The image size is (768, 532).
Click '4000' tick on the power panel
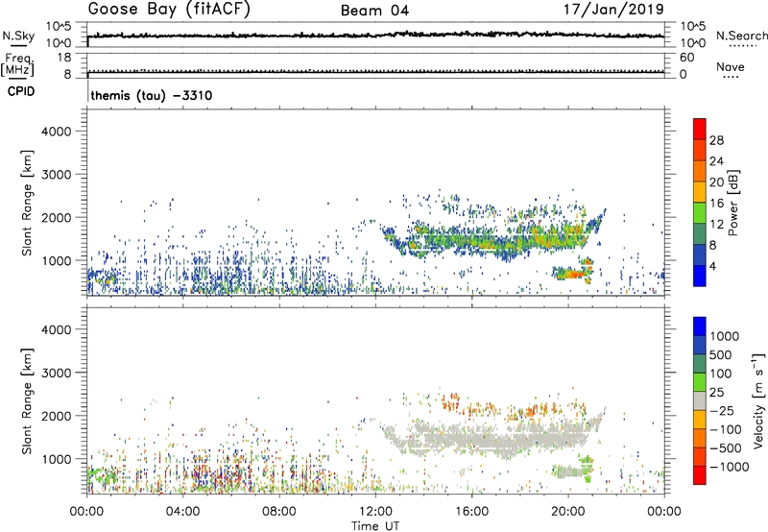tap(57, 132)
